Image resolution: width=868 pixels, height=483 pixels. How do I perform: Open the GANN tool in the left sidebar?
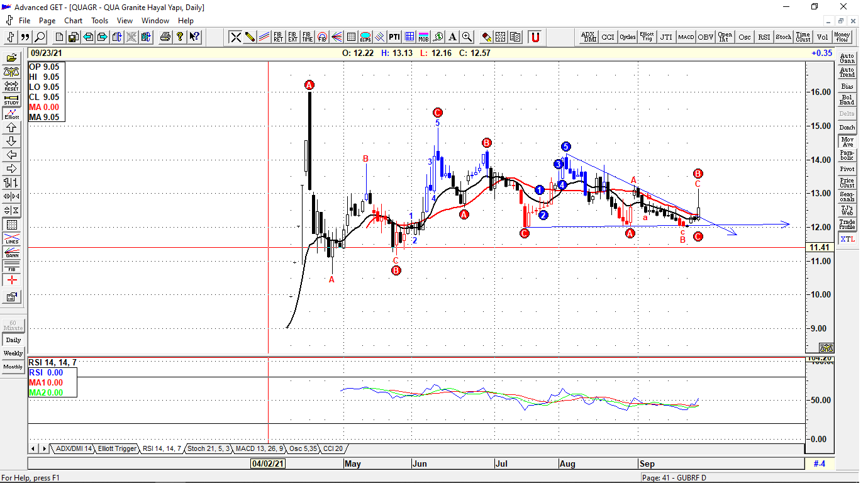coord(11,253)
